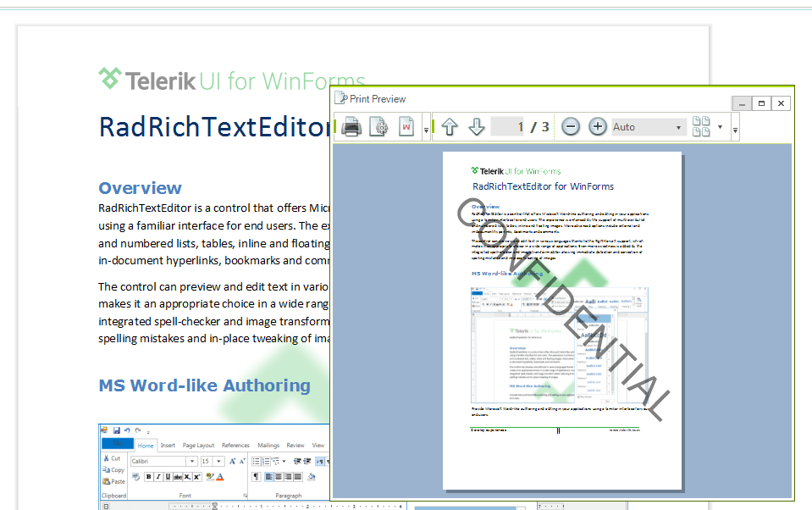Click the Undo icon in document's quick access bar
The height and width of the screenshot is (510, 812).
[127, 430]
